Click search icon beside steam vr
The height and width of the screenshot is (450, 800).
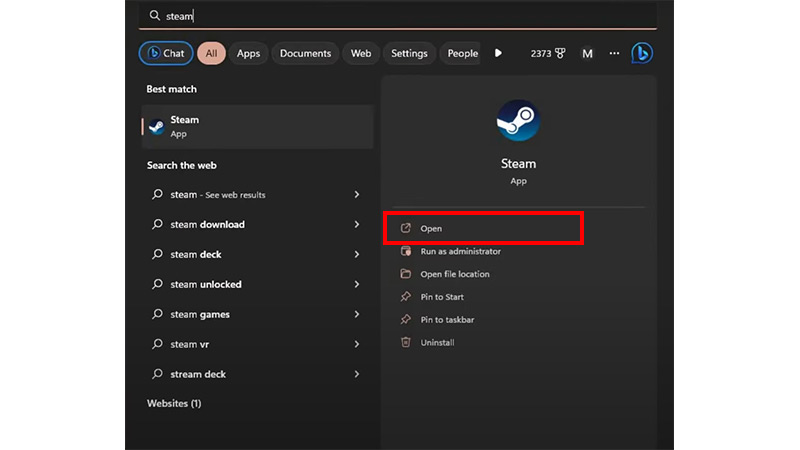(157, 344)
